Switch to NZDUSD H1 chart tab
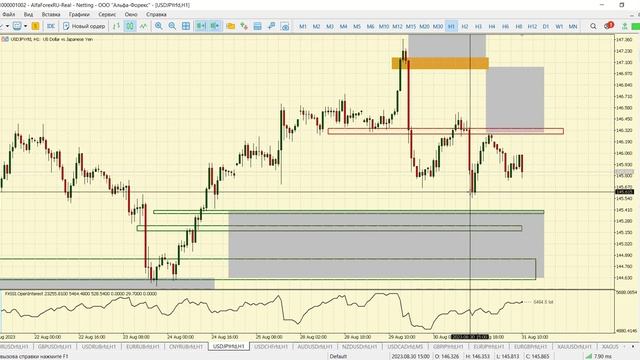The height and width of the screenshot is (360, 640). (x=359, y=347)
